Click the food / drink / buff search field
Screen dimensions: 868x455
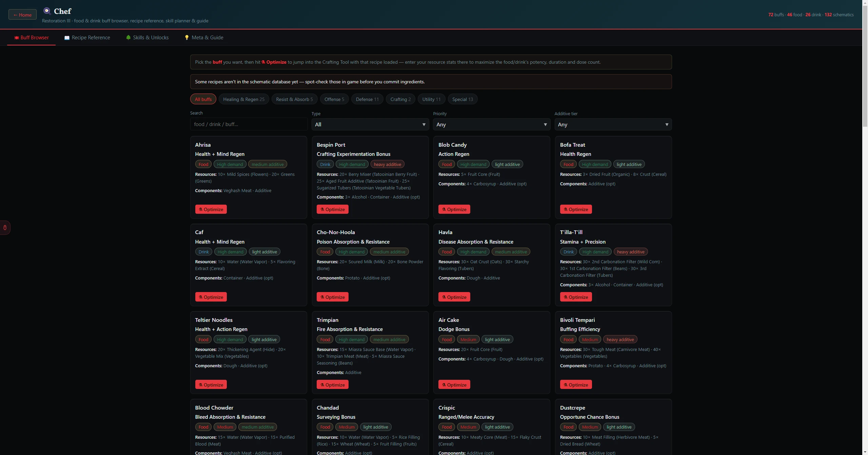coord(249,124)
